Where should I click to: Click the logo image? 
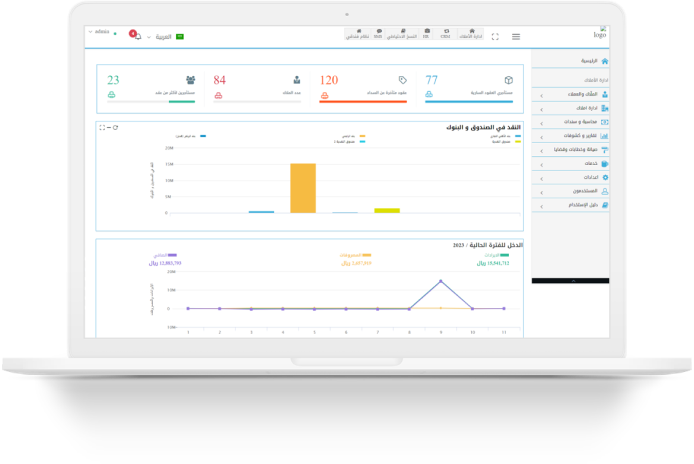[600, 33]
